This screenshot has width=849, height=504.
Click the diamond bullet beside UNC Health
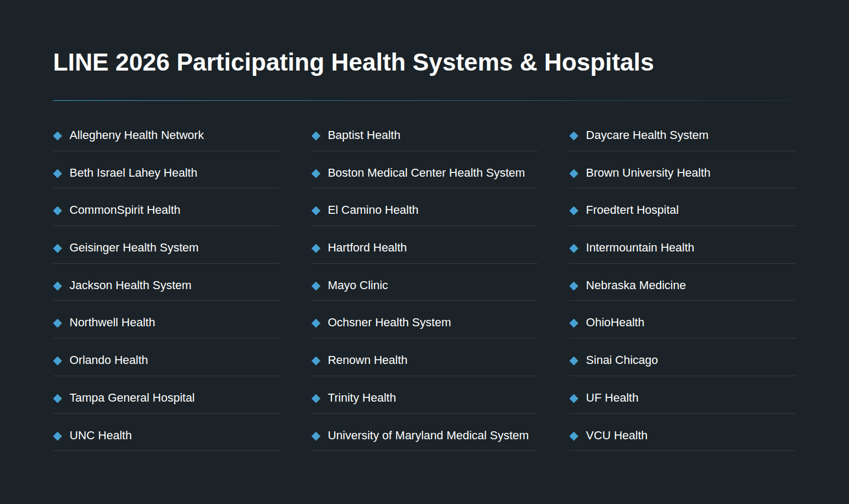pyautogui.click(x=58, y=436)
